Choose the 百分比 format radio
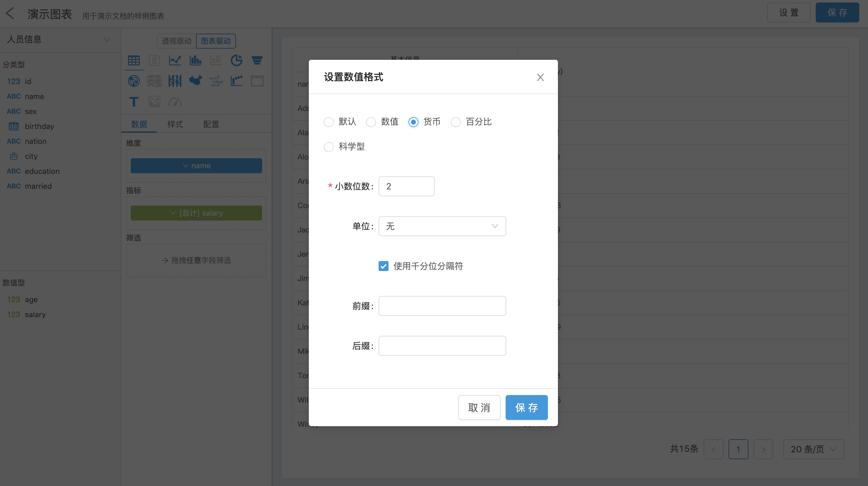Image resolution: width=868 pixels, height=486 pixels. [x=455, y=122]
